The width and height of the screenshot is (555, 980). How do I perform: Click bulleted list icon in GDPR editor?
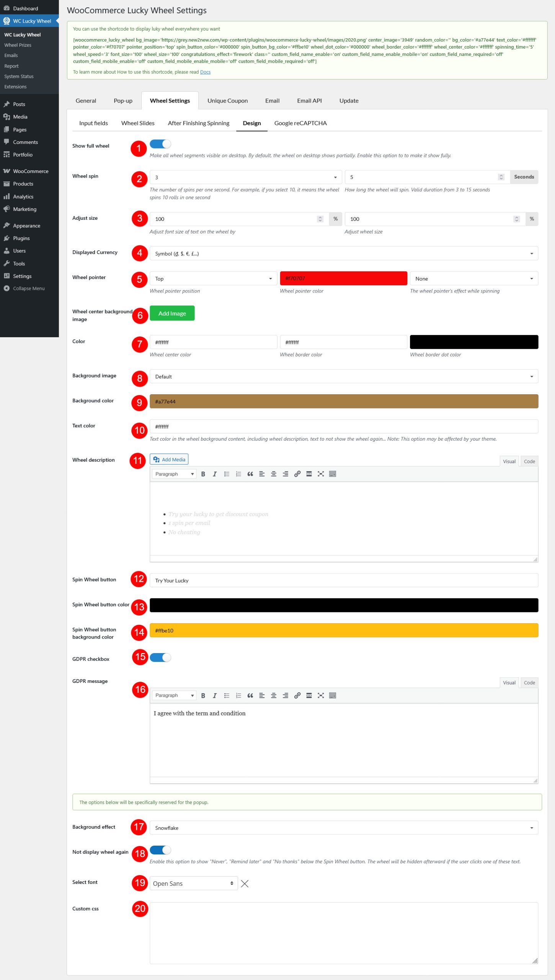[x=227, y=696]
